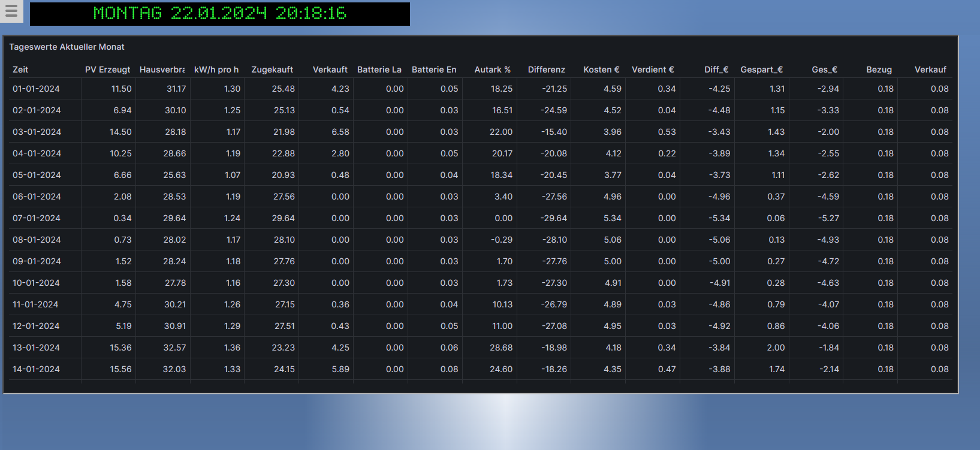Screen dimensions: 980x450
Task: Select the Bezug column header
Action: (x=879, y=70)
